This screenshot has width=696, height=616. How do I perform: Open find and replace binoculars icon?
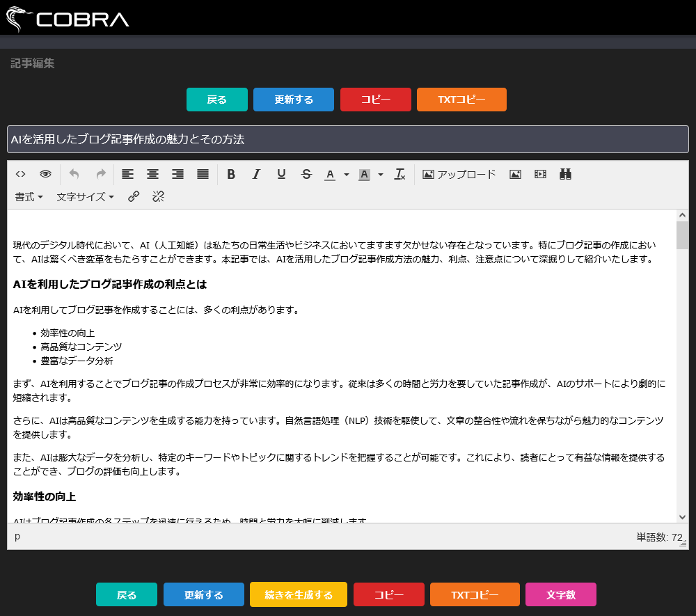pyautogui.click(x=565, y=174)
